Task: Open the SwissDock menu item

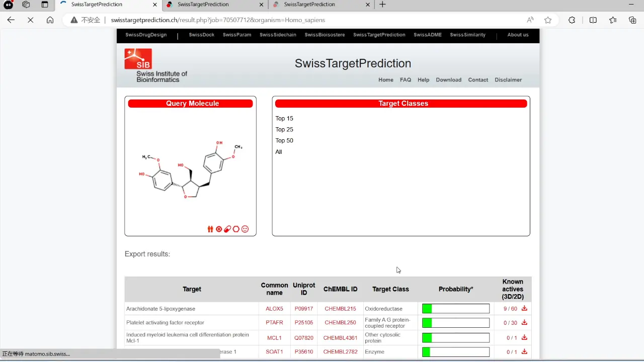Action: point(202,35)
